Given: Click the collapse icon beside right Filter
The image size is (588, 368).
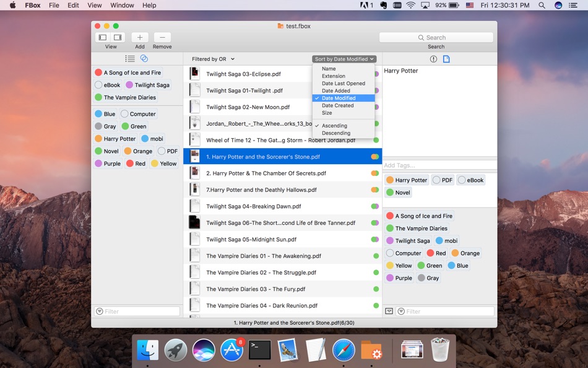Looking at the screenshot, I should (x=389, y=311).
